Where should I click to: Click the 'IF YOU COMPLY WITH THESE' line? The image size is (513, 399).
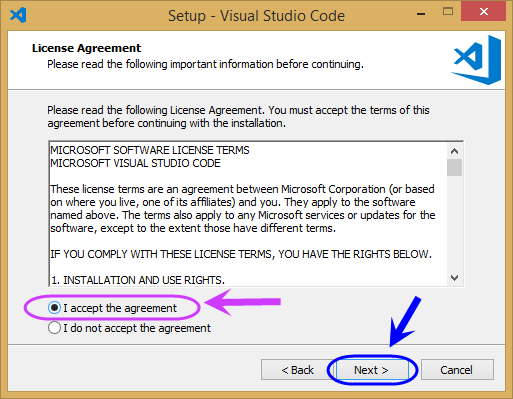[x=241, y=254]
